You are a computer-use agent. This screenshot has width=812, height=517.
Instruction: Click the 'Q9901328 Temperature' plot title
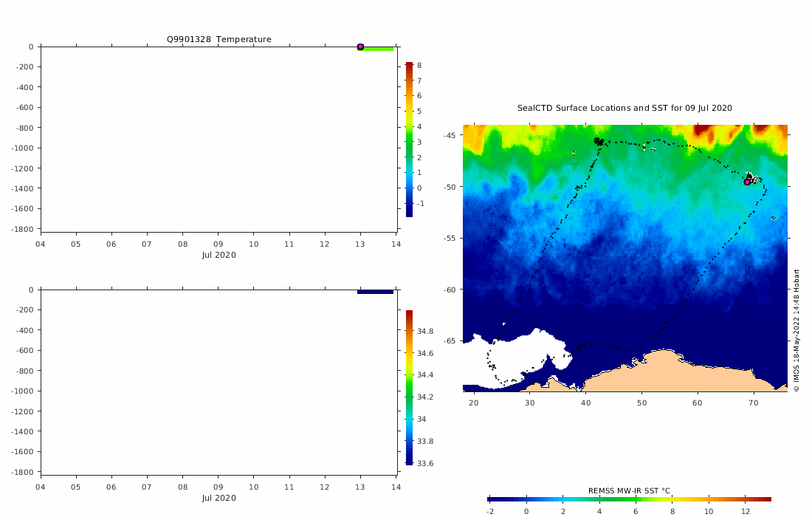219,39
